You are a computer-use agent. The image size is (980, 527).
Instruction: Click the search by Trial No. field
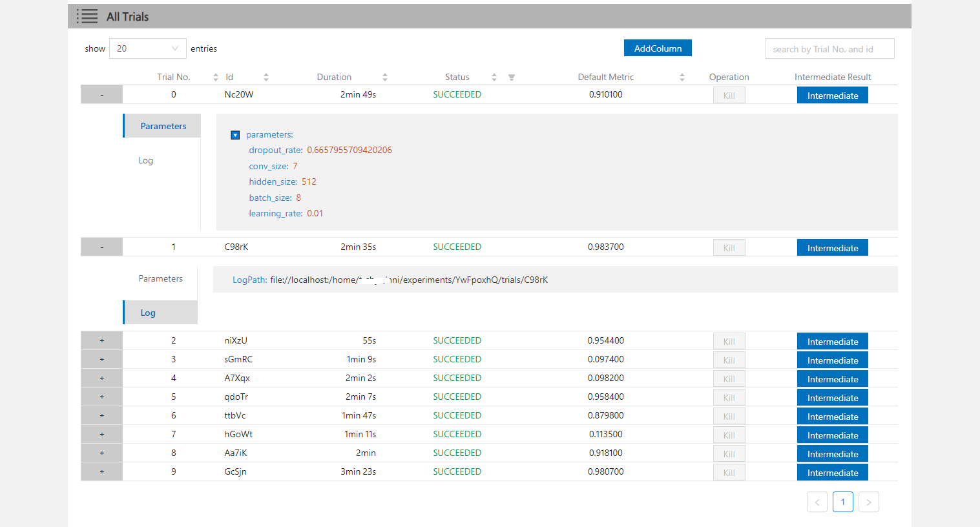pyautogui.click(x=829, y=49)
